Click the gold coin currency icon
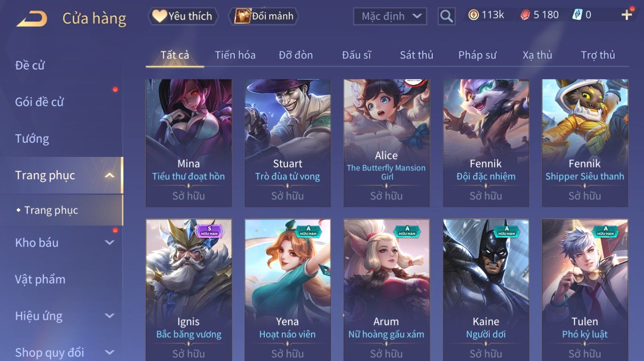Viewport: 644px width, 361px height. pyautogui.click(x=473, y=15)
